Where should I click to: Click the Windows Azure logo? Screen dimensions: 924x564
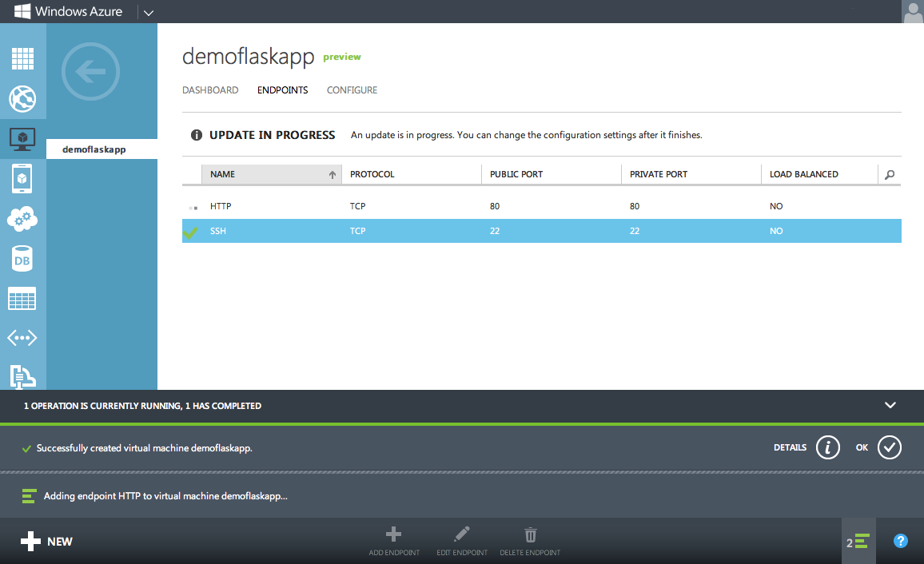tap(69, 11)
